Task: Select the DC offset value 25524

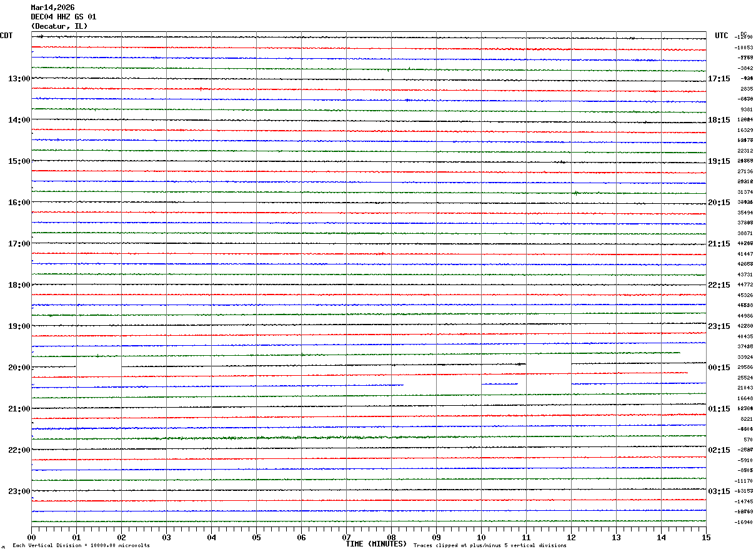Action: 745,378
